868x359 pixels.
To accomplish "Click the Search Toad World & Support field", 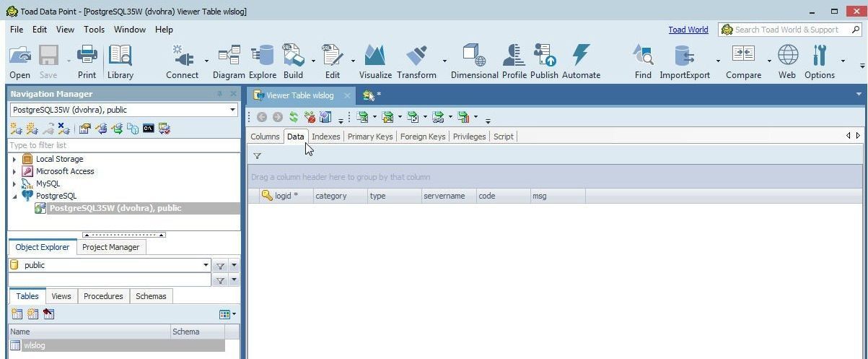I will coord(791,30).
